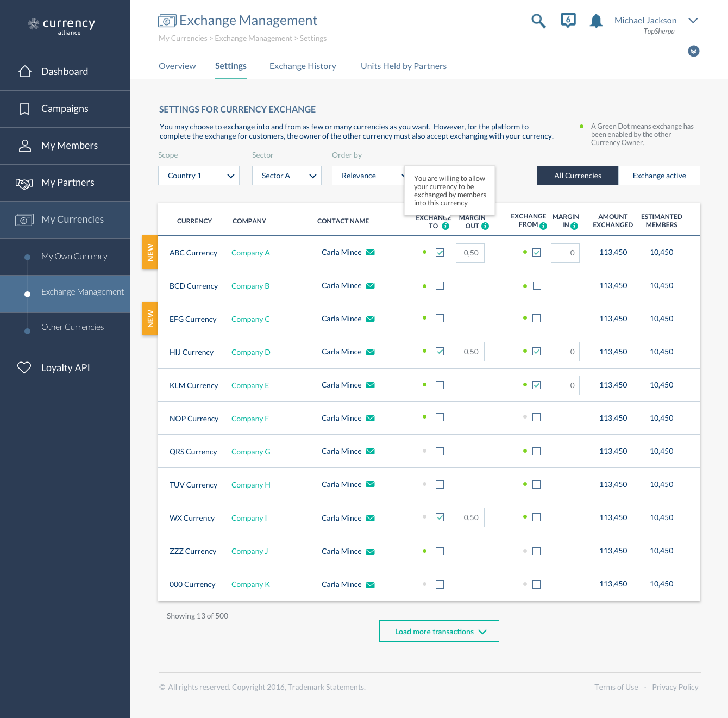Click the Margin In info icon
Image resolution: width=728 pixels, height=718 pixels.
[574, 226]
